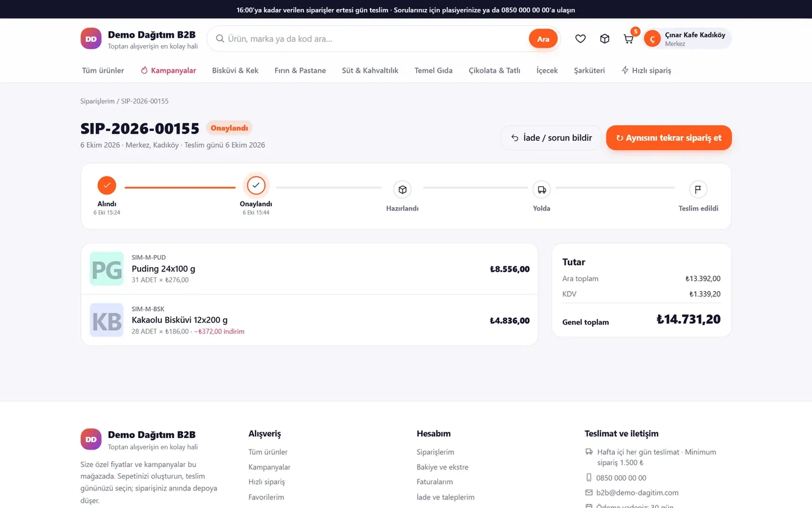Click İade / sorun bildir button
This screenshot has width=812, height=508.
click(551, 138)
